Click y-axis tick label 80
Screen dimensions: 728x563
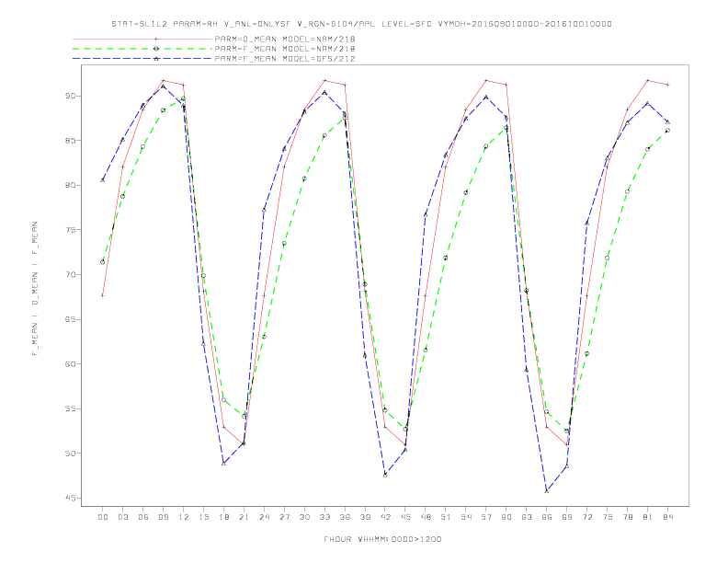click(x=71, y=185)
